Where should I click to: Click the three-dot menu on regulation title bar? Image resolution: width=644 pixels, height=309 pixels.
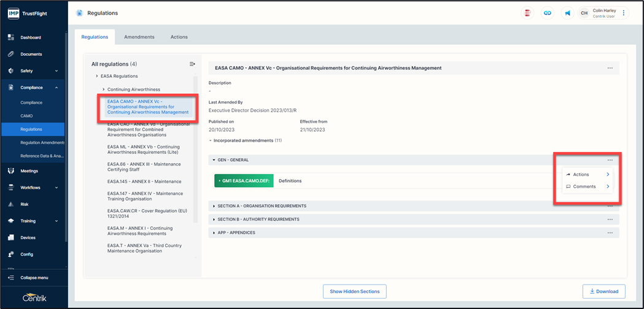click(610, 68)
